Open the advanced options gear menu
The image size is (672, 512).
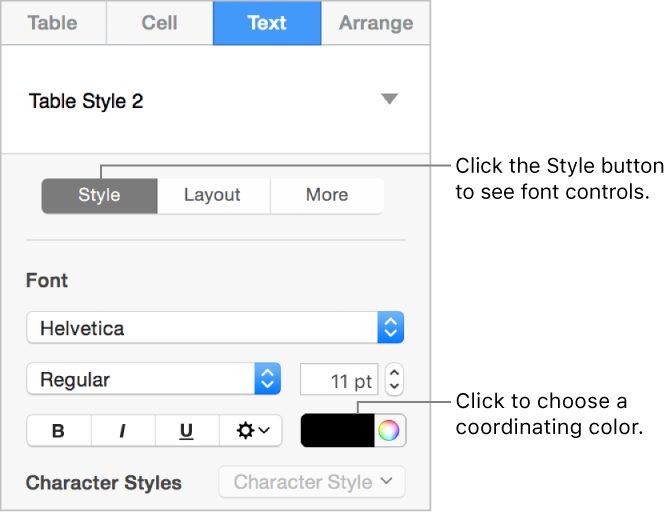251,431
